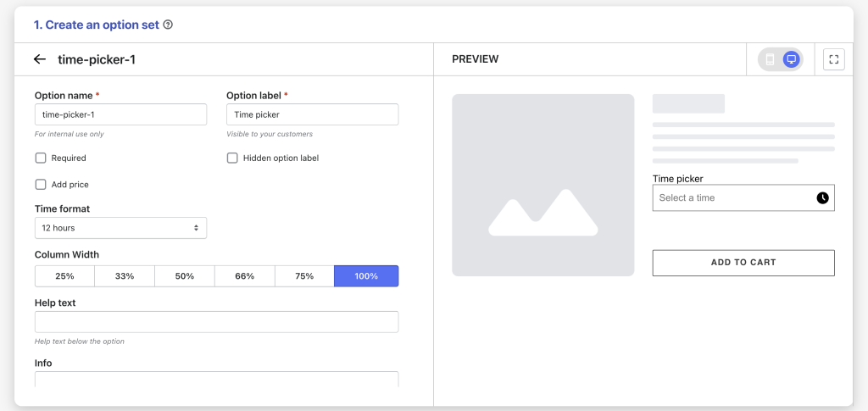Choose 50% column width
The height and width of the screenshot is (411, 868).
tap(184, 276)
